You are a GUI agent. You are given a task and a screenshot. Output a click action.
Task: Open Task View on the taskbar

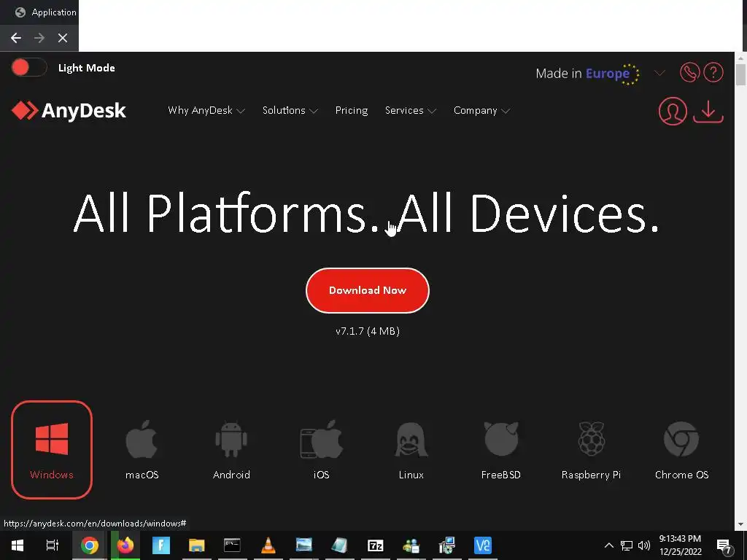pyautogui.click(x=53, y=545)
